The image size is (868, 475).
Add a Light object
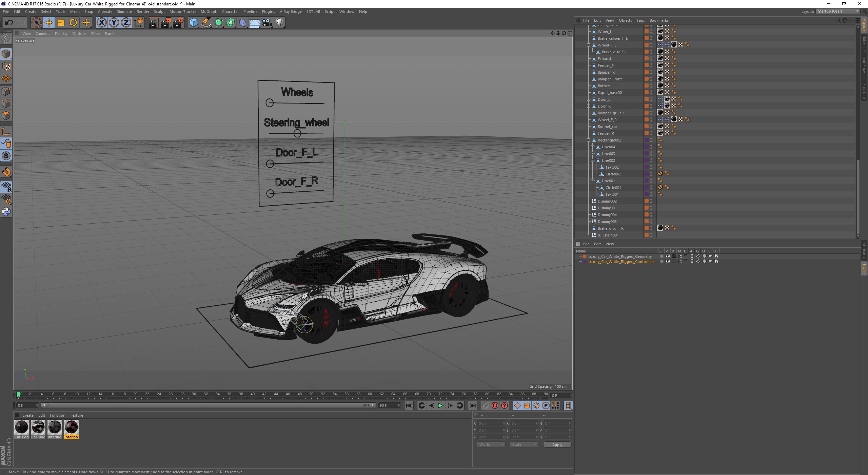(279, 23)
